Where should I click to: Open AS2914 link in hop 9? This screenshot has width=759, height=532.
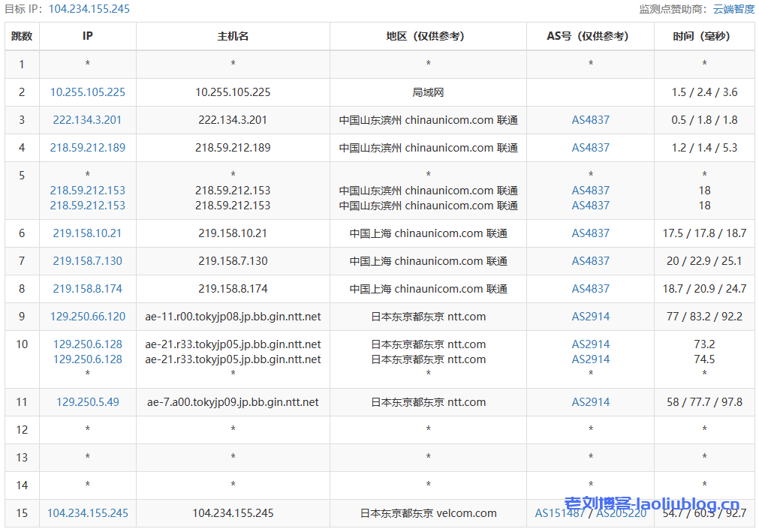pos(590,316)
